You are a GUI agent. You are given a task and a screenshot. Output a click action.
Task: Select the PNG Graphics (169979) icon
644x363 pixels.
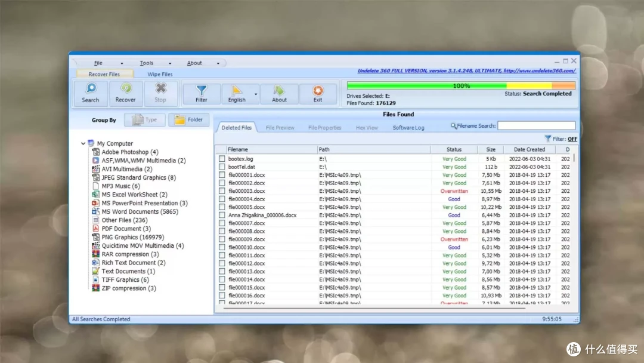click(95, 237)
